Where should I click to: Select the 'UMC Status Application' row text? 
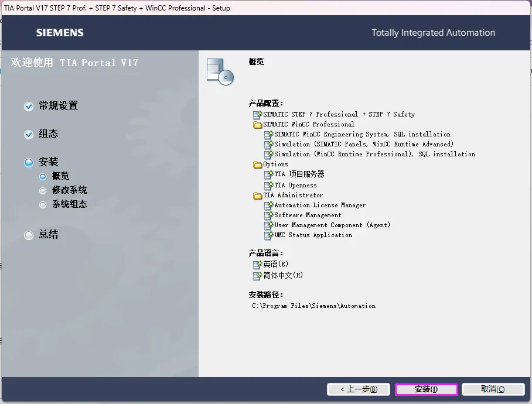[x=313, y=235]
